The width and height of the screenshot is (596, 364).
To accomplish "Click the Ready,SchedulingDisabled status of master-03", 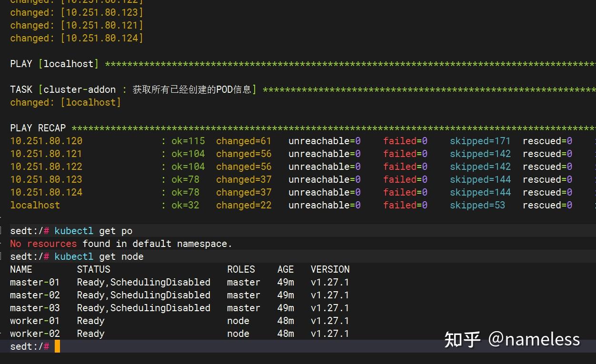I will pos(144,308).
